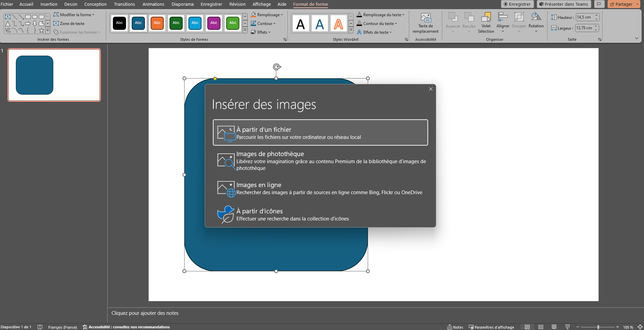Click the Partager button
This screenshot has width=644, height=330.
(x=621, y=4)
